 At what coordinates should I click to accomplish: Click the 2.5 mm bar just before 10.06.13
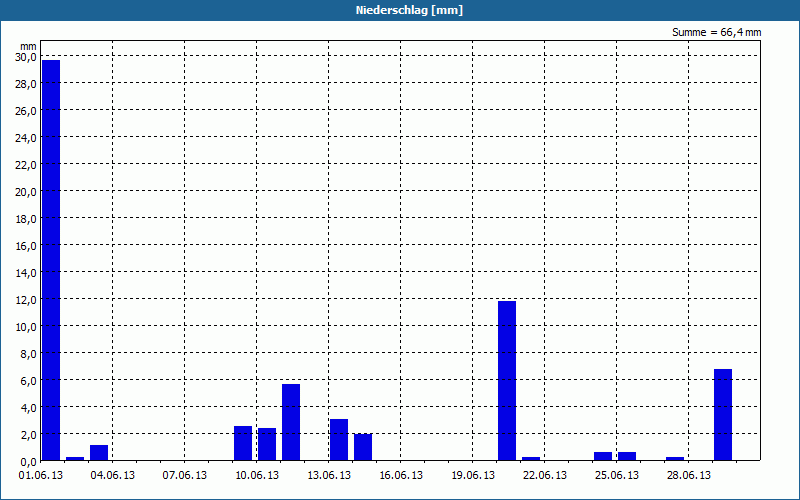[x=243, y=443]
